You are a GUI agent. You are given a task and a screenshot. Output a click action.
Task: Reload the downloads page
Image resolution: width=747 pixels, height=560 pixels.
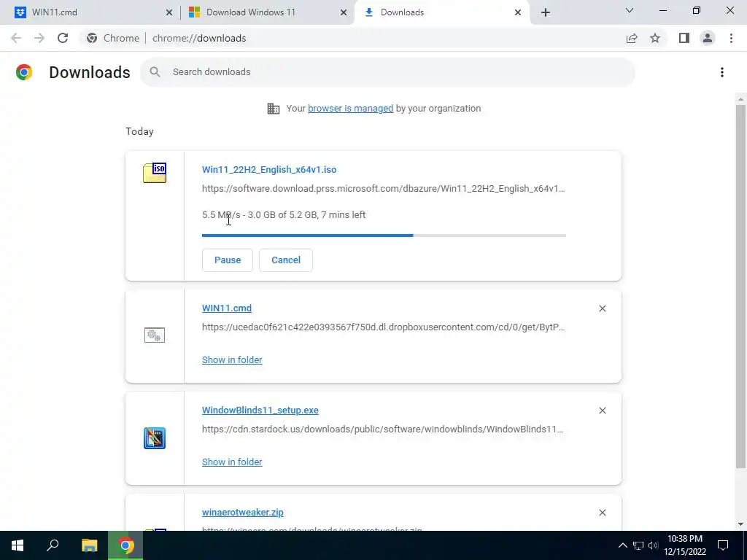point(63,38)
